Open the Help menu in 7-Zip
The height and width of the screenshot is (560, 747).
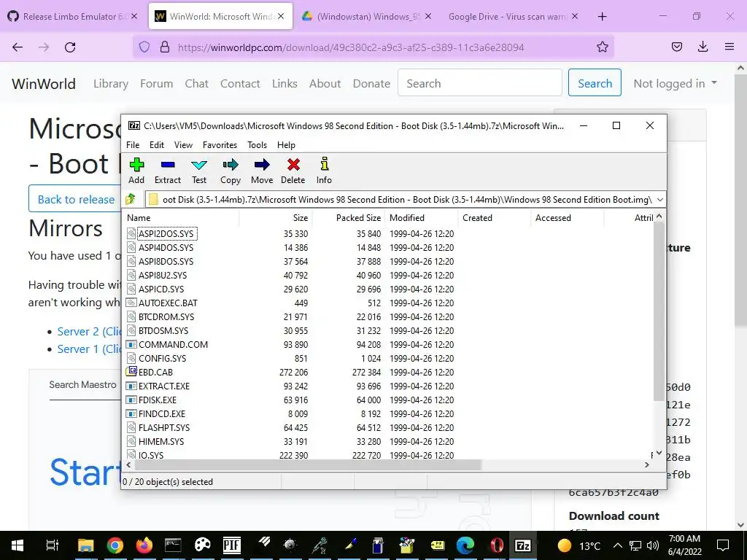(286, 145)
